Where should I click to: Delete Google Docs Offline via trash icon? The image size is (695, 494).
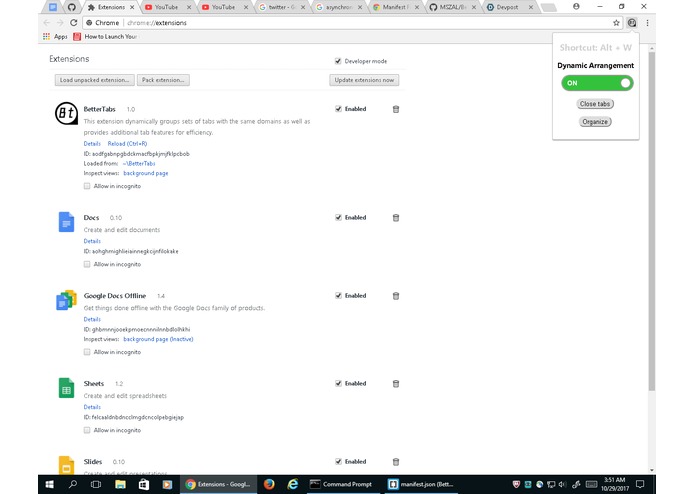click(x=396, y=296)
